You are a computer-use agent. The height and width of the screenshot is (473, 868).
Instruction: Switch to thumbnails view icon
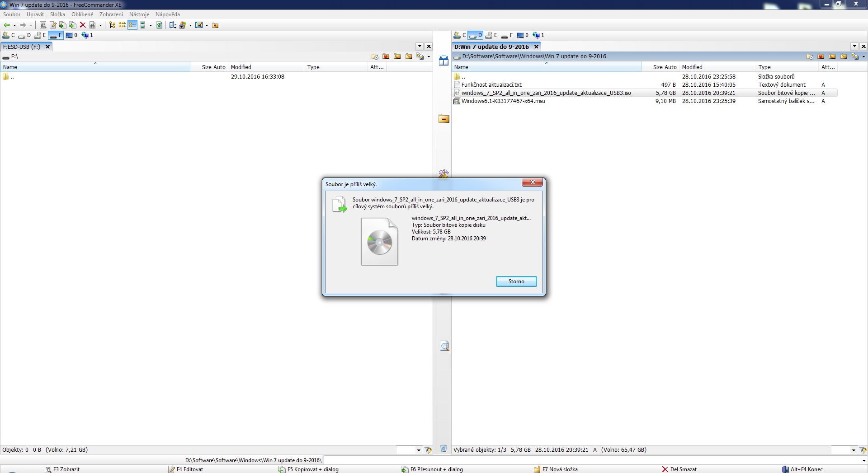pos(143,25)
